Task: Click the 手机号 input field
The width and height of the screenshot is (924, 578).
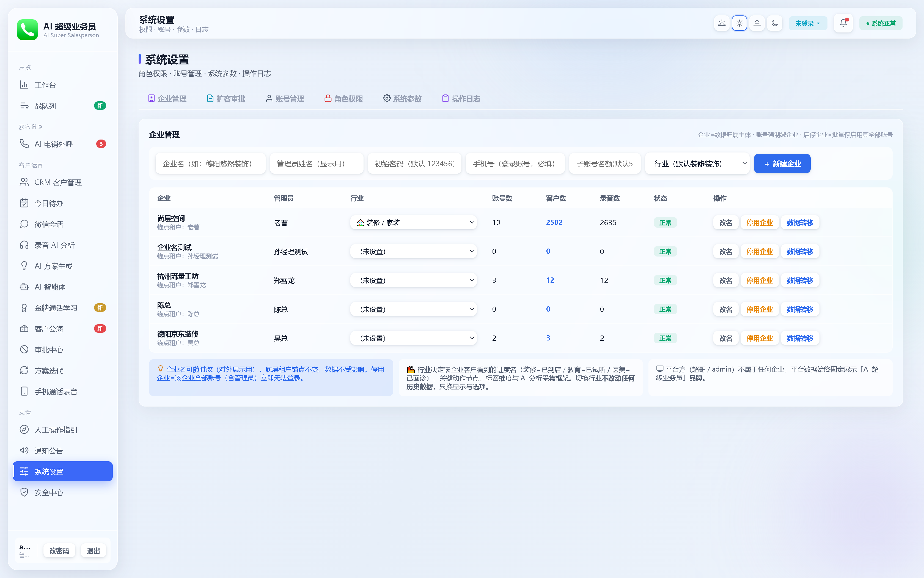Action: pyautogui.click(x=515, y=163)
